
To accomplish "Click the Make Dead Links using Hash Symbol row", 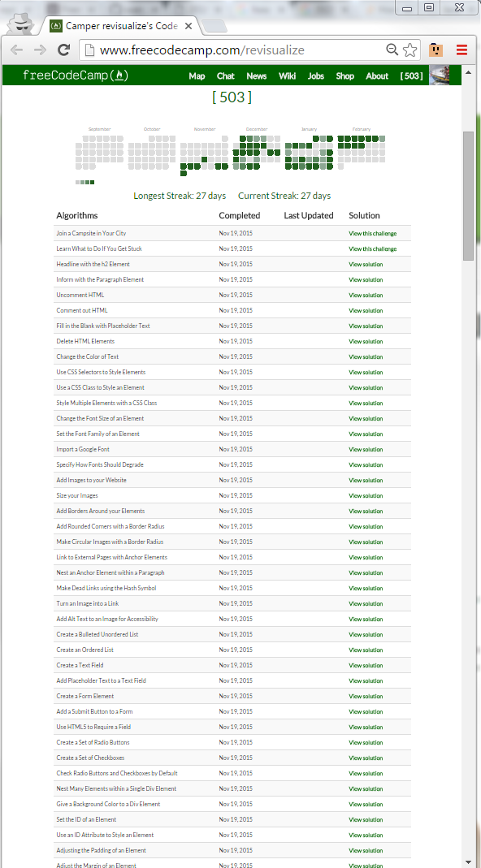I will pyautogui.click(x=232, y=589).
